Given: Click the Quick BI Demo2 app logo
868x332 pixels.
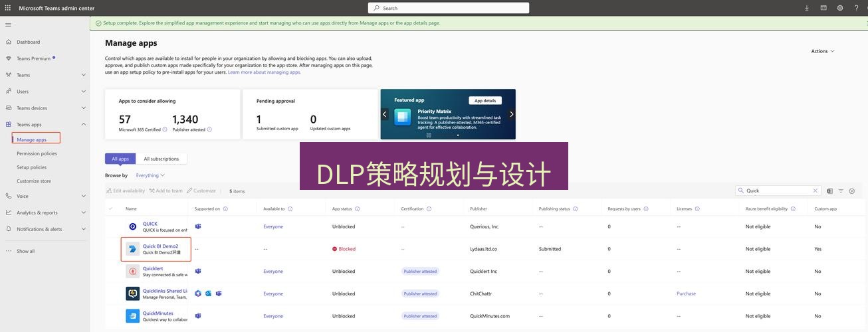Looking at the screenshot, I should [132, 249].
